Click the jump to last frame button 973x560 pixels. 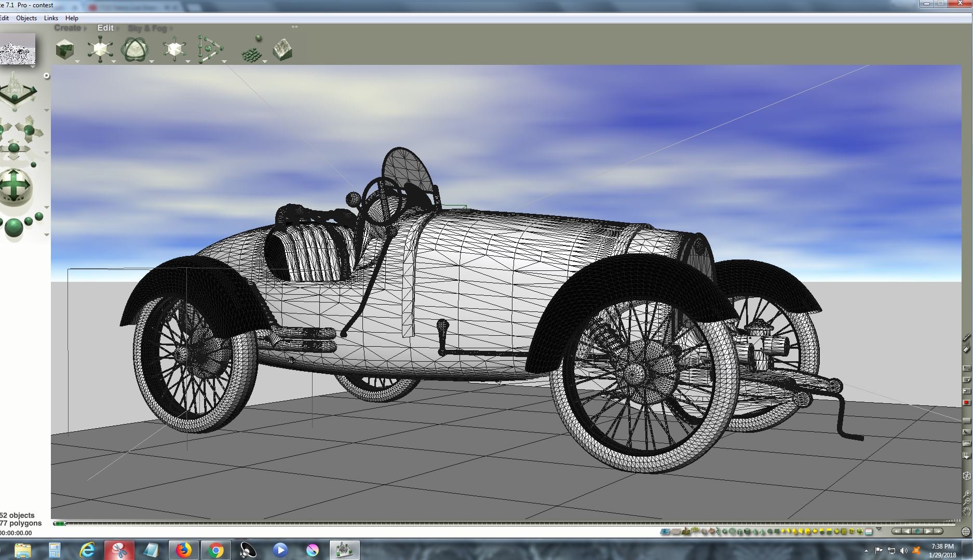coord(939,531)
